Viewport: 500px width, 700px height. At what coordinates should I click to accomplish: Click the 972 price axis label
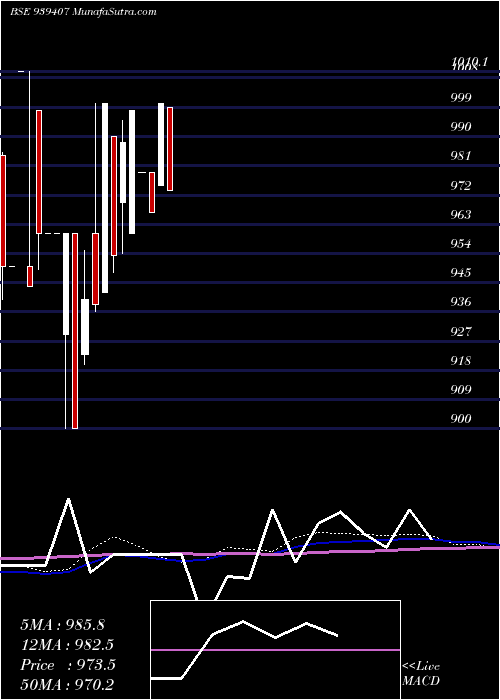tap(461, 186)
